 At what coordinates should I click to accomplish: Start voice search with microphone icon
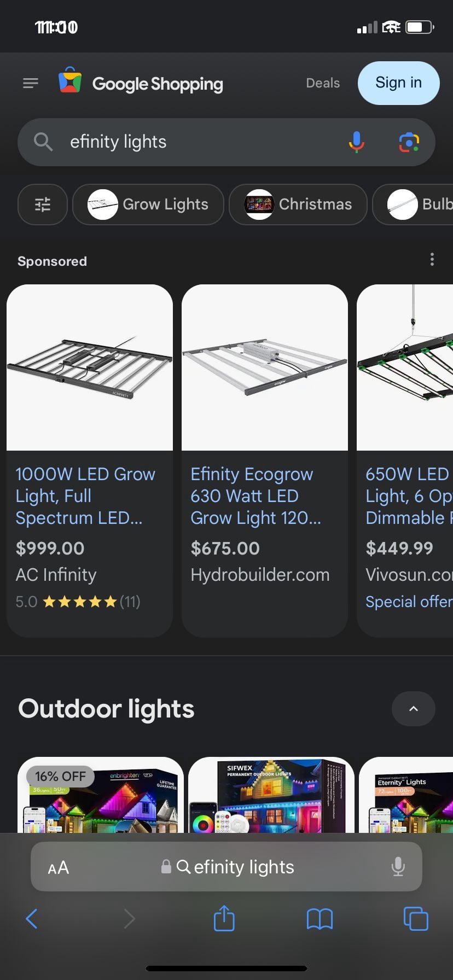(x=356, y=142)
